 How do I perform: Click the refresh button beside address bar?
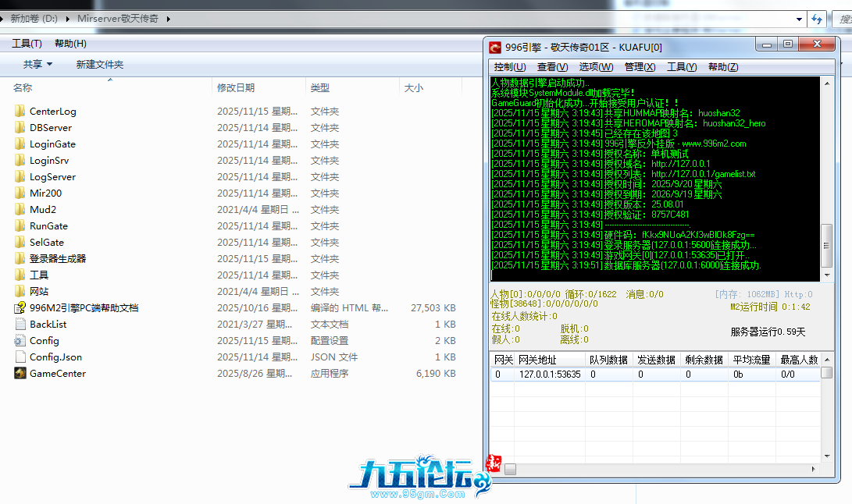pos(817,19)
